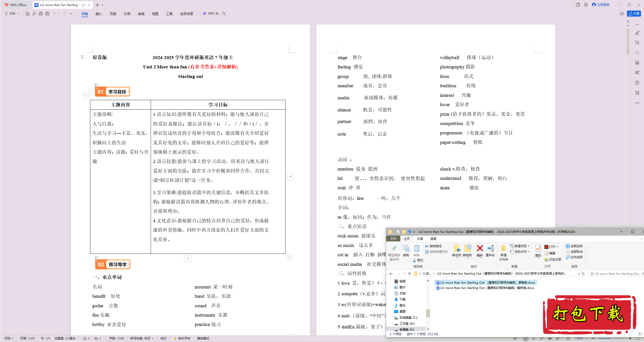Expand the quick access toolbar chevron
The image size is (644, 342).
tap(71, 14)
